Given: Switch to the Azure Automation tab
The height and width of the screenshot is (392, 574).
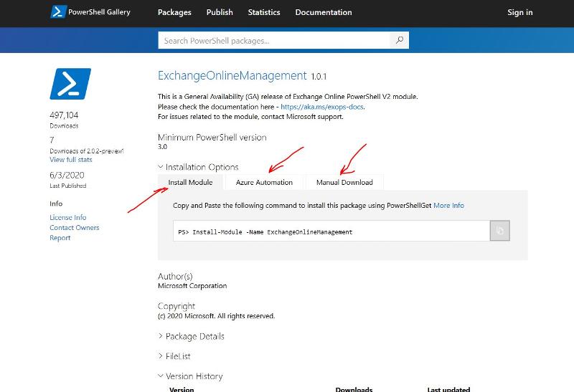Looking at the screenshot, I should (x=264, y=182).
